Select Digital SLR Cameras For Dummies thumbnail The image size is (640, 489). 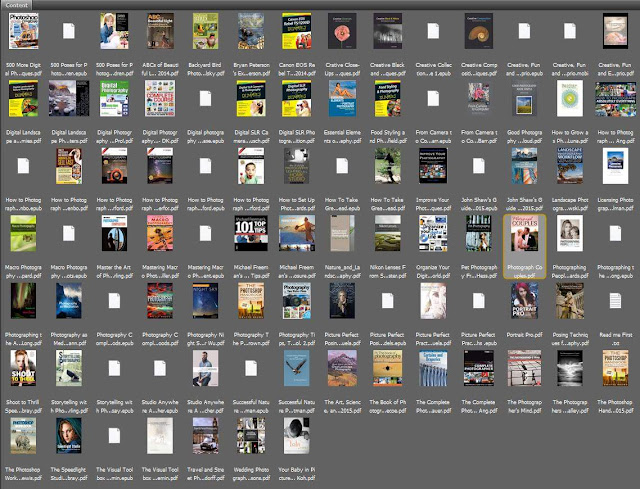point(251,98)
